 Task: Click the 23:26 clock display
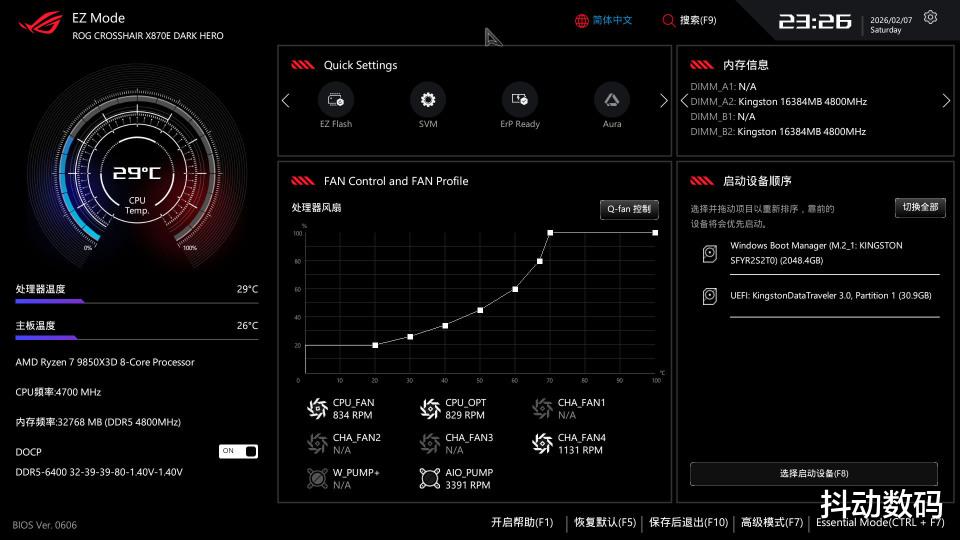tap(814, 22)
